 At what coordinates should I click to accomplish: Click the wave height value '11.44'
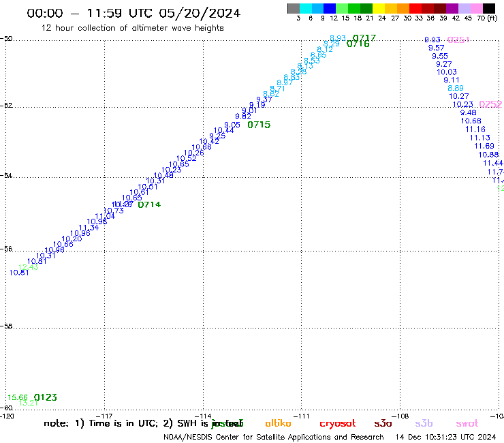(x=493, y=163)
